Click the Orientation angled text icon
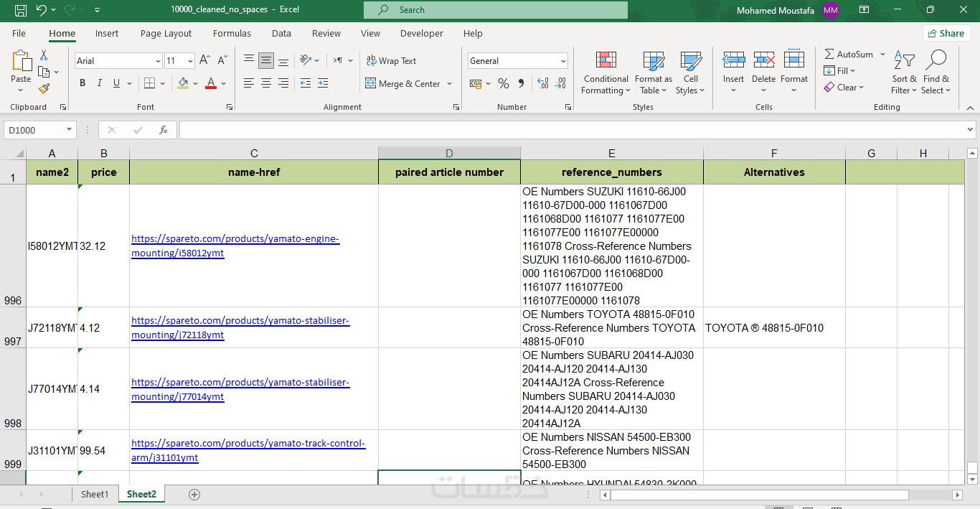 pos(306,60)
